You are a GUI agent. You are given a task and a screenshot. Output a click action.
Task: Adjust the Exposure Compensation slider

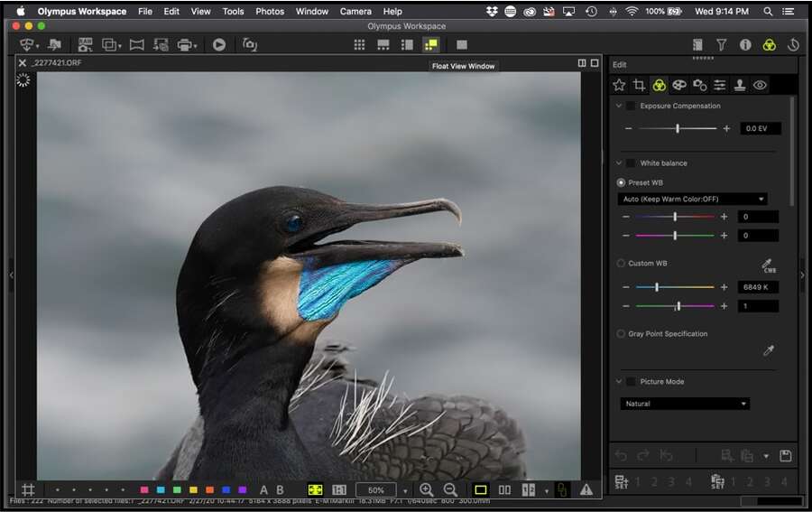[678, 129]
